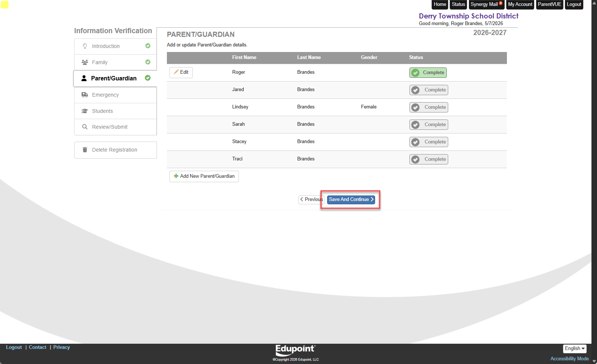Click the Introduction lightbulb icon
Image resolution: width=597 pixels, height=364 pixels.
(85, 46)
